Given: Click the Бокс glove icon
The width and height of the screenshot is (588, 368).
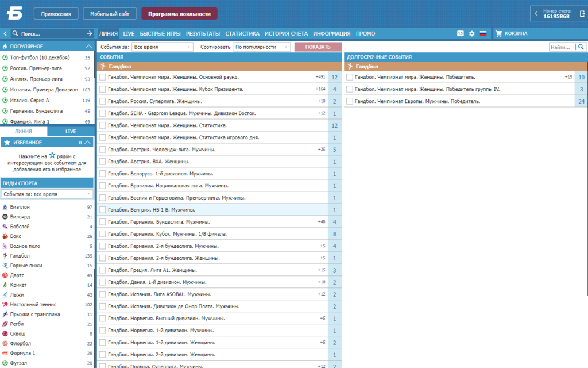Looking at the screenshot, I should pos(5,236).
